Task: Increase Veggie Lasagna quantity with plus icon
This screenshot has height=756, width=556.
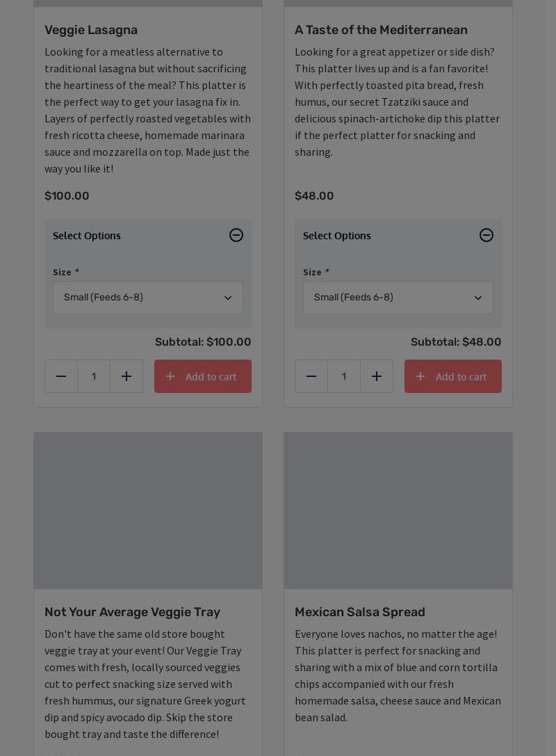Action: point(126,376)
